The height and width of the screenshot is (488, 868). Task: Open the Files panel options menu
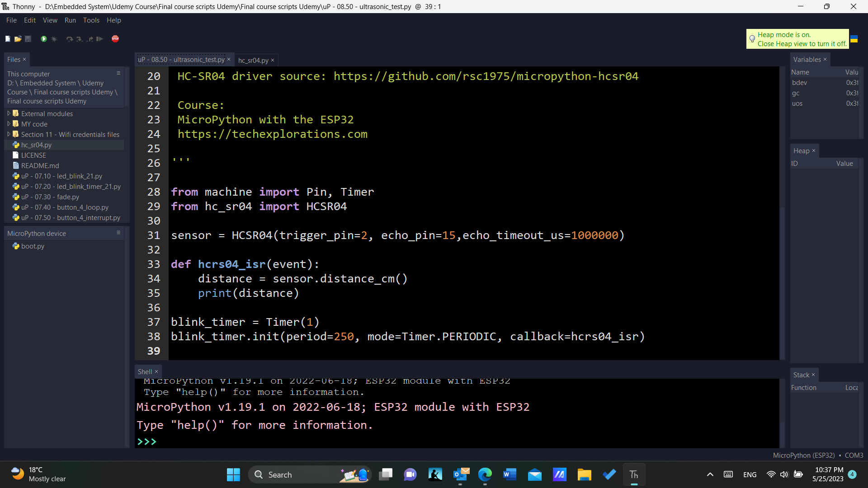(118, 73)
